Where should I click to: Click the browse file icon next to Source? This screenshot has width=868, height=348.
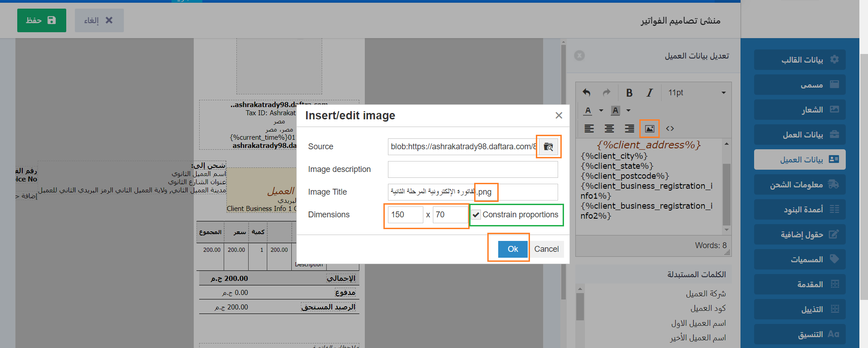[549, 147]
